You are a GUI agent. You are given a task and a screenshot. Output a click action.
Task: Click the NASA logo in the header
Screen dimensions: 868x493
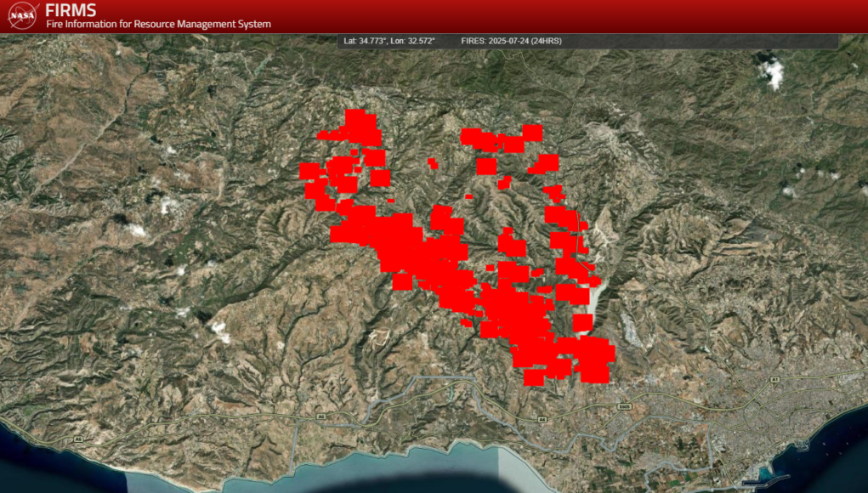tap(23, 15)
